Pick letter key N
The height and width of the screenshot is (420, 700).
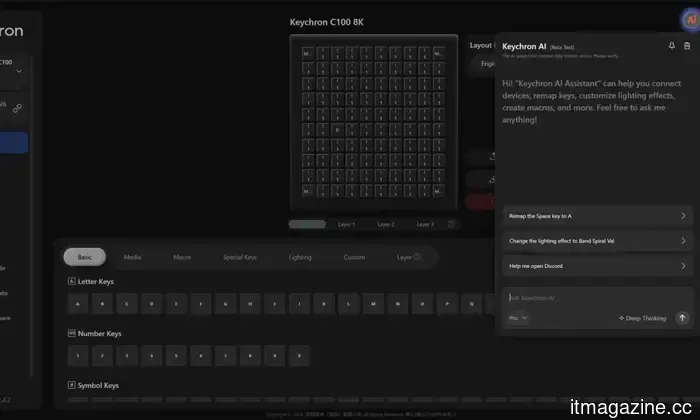(x=398, y=304)
